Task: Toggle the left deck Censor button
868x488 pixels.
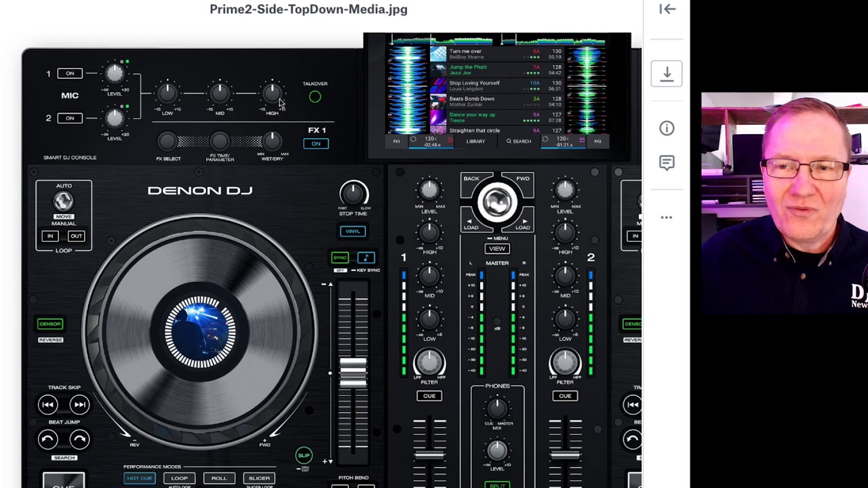Action: point(50,324)
